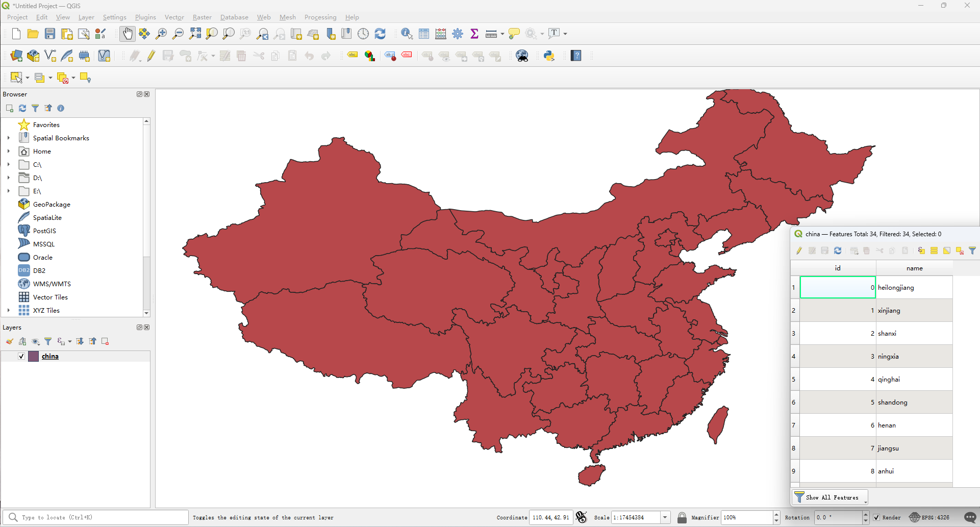Click the Zoom In magnifier tool
Image resolution: width=980 pixels, height=527 pixels.
161,34
